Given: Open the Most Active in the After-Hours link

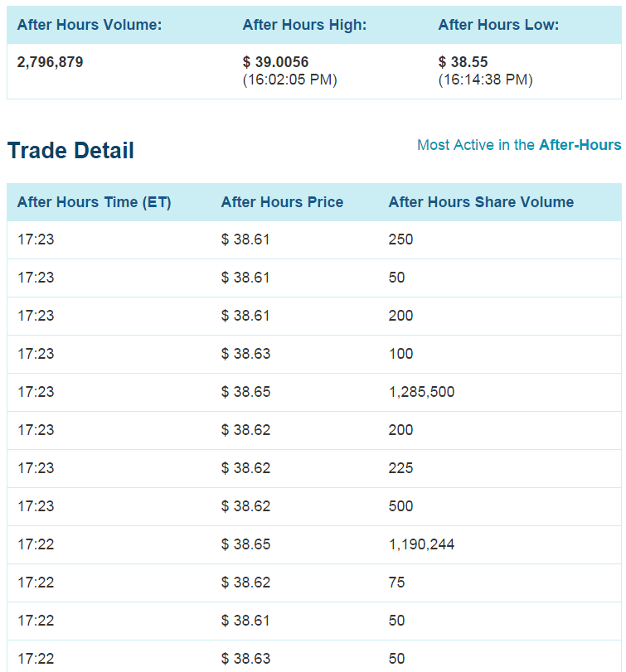Looking at the screenshot, I should 518,145.
